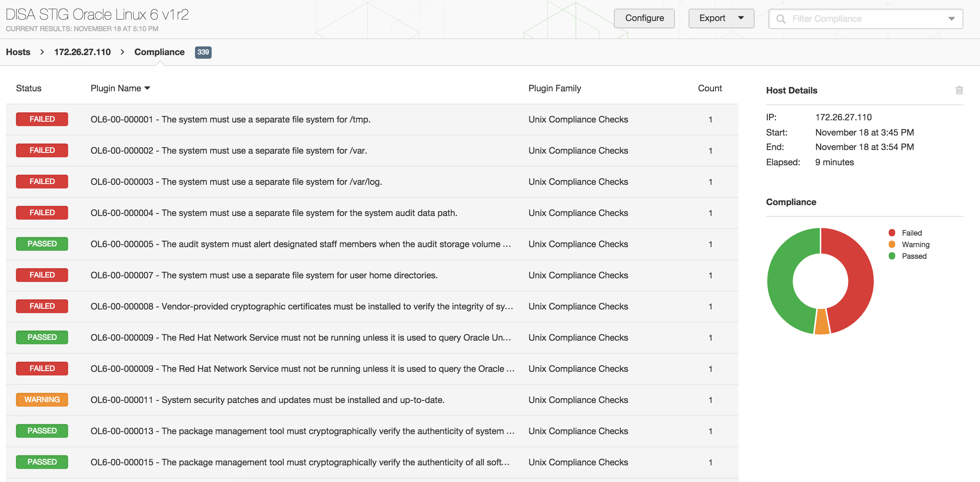Expand the Filter Compliance dropdown arrow
The image size is (980, 482).
point(951,18)
